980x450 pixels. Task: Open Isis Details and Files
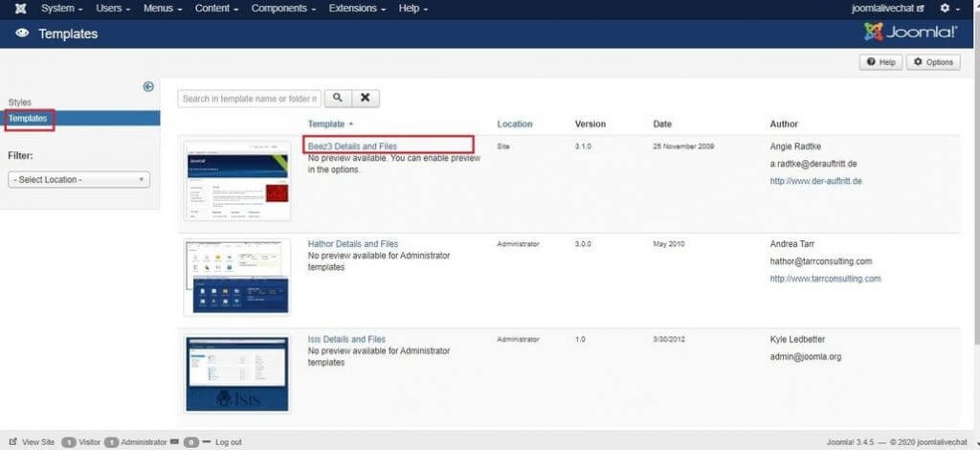click(346, 339)
